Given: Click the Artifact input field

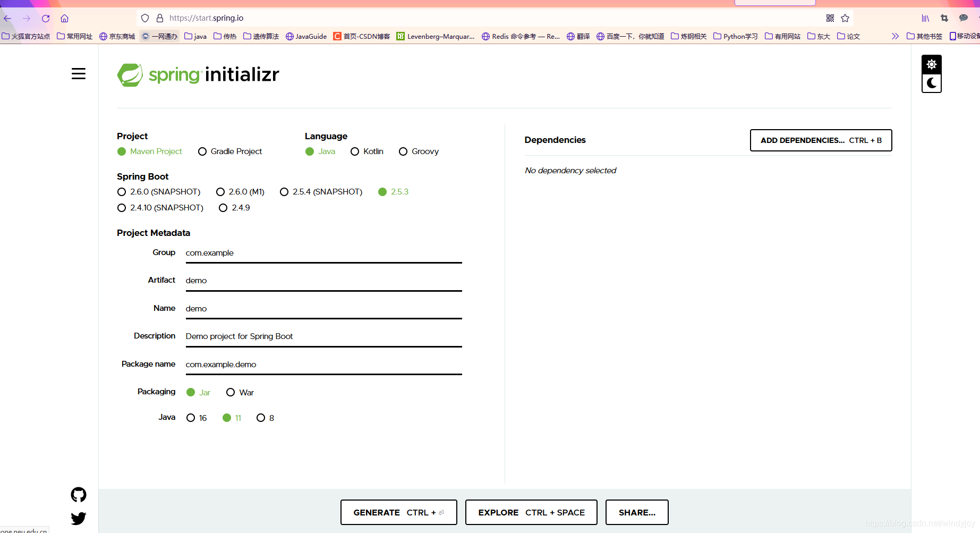Looking at the screenshot, I should click(323, 281).
